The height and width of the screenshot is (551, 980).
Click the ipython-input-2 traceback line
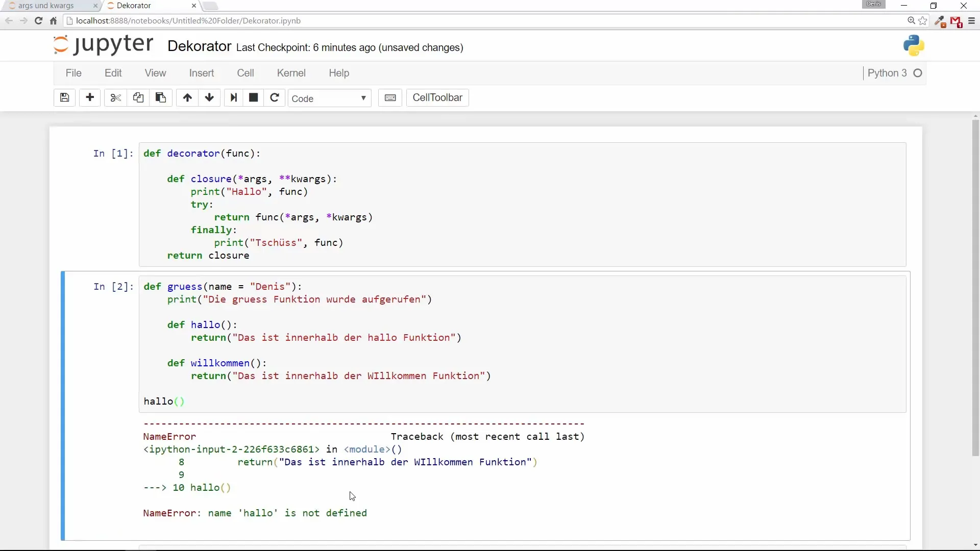pos(273,449)
